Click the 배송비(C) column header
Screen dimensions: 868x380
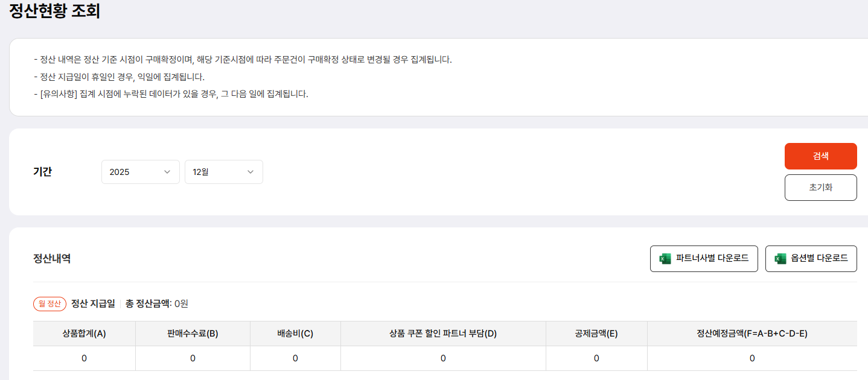pyautogui.click(x=295, y=334)
